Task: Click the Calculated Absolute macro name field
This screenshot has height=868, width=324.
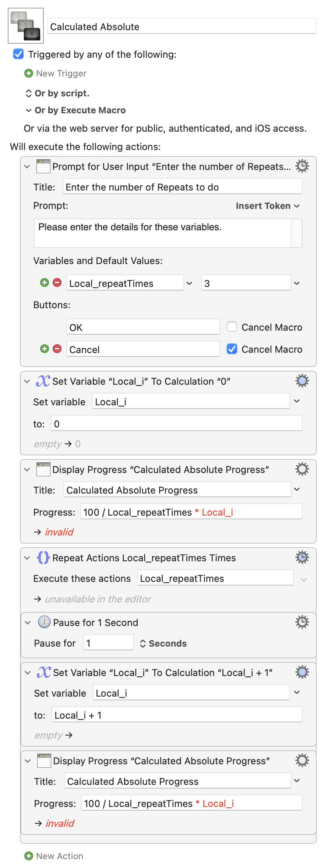Action: (x=182, y=26)
